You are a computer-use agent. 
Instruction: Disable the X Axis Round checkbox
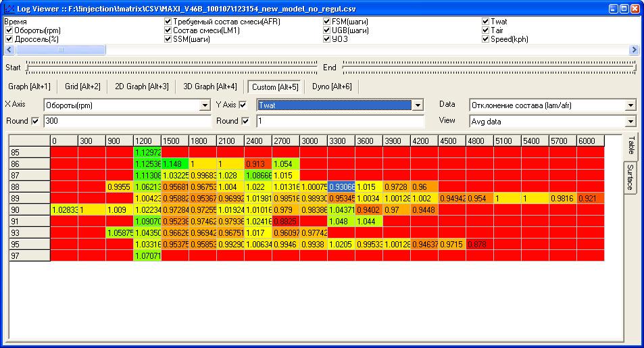click(35, 121)
